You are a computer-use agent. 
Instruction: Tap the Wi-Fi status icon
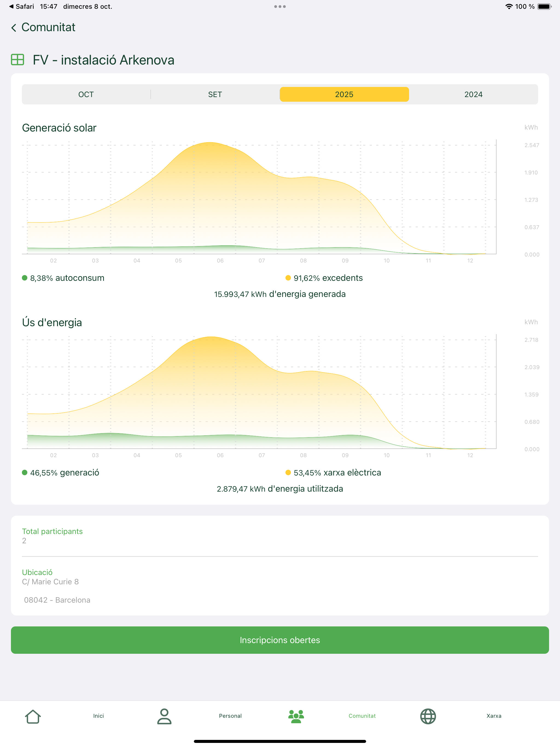[x=509, y=6]
